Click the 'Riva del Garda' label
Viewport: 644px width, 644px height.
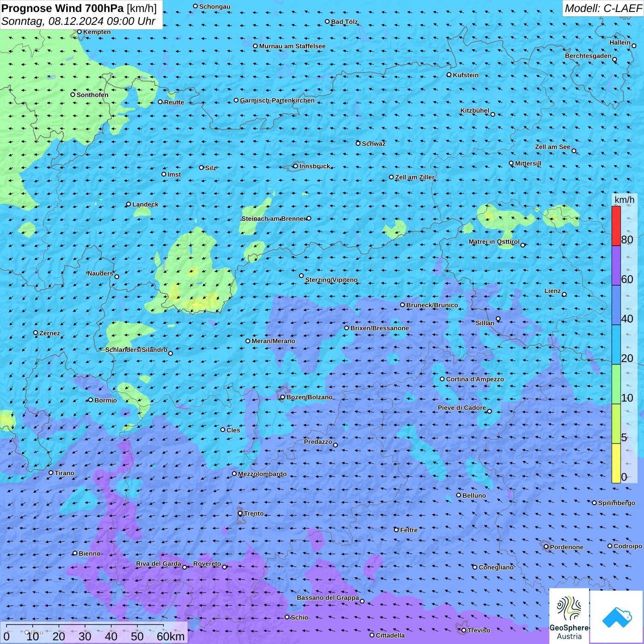pos(159,563)
